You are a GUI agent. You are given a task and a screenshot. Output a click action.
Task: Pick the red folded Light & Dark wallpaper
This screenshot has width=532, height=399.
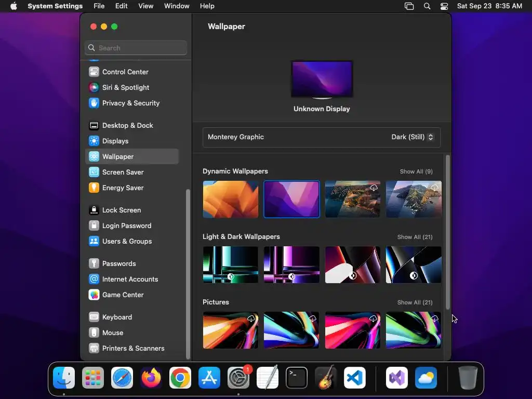(x=353, y=264)
